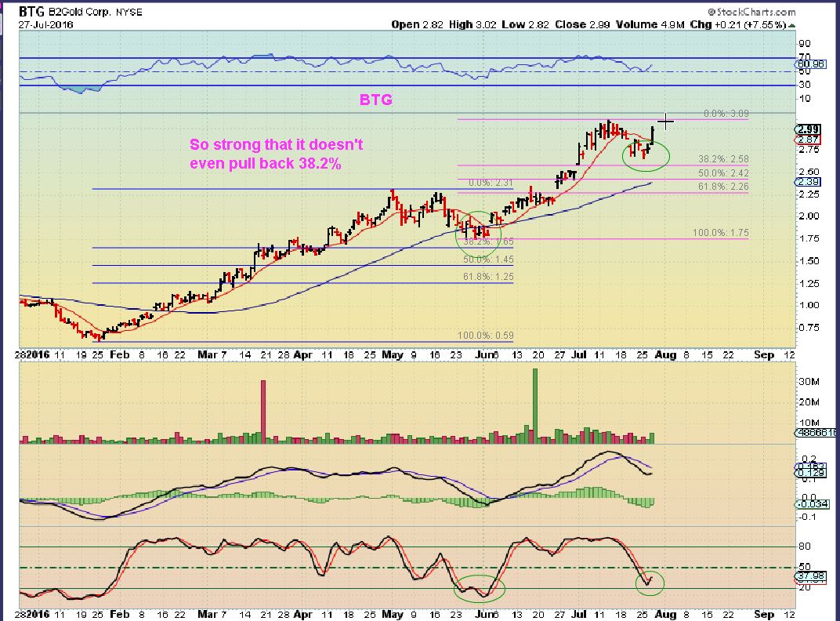Click the volume value tag 4866616
The image size is (840, 621).
816,432
